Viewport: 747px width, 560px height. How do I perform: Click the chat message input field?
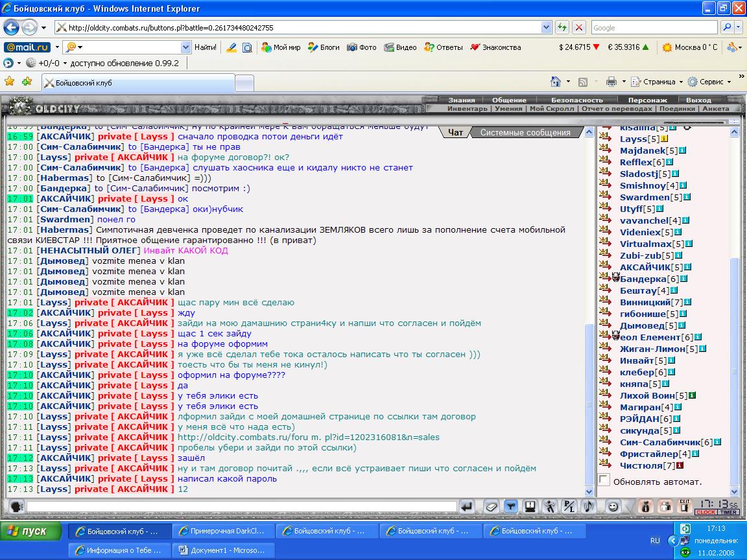click(x=241, y=507)
